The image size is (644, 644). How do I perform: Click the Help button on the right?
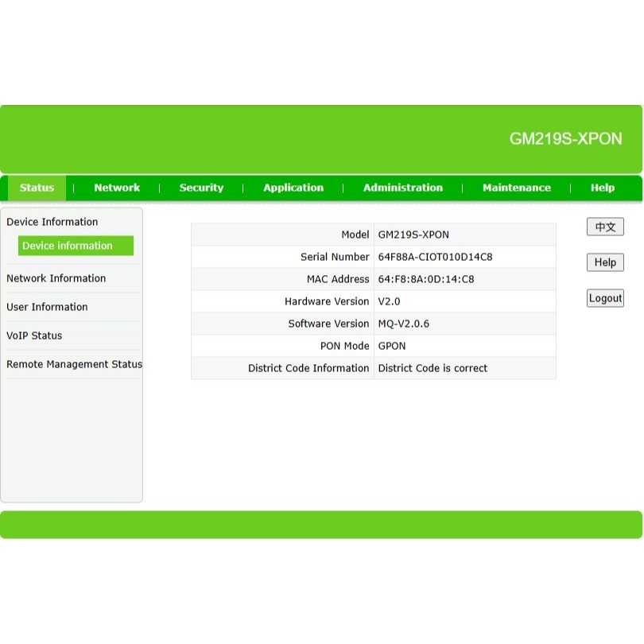605,262
